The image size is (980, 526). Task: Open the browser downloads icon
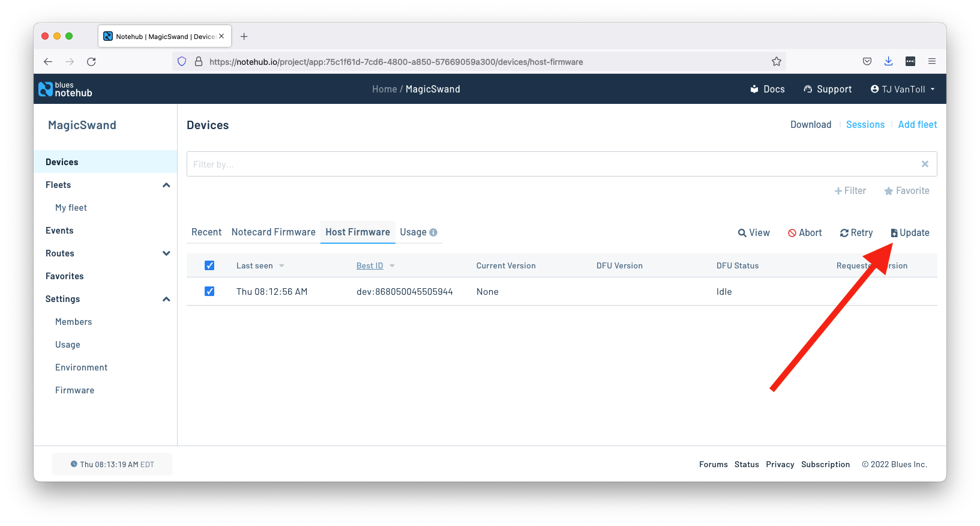coord(888,61)
